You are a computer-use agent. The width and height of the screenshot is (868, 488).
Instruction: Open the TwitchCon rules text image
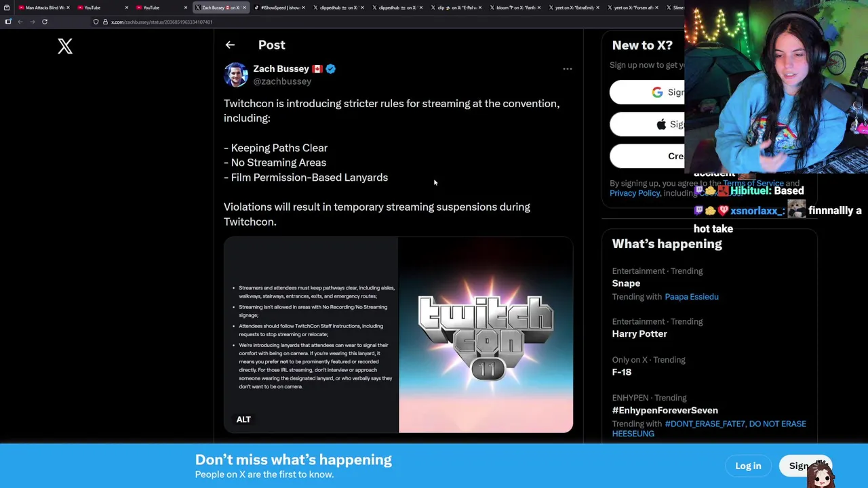[311, 335]
